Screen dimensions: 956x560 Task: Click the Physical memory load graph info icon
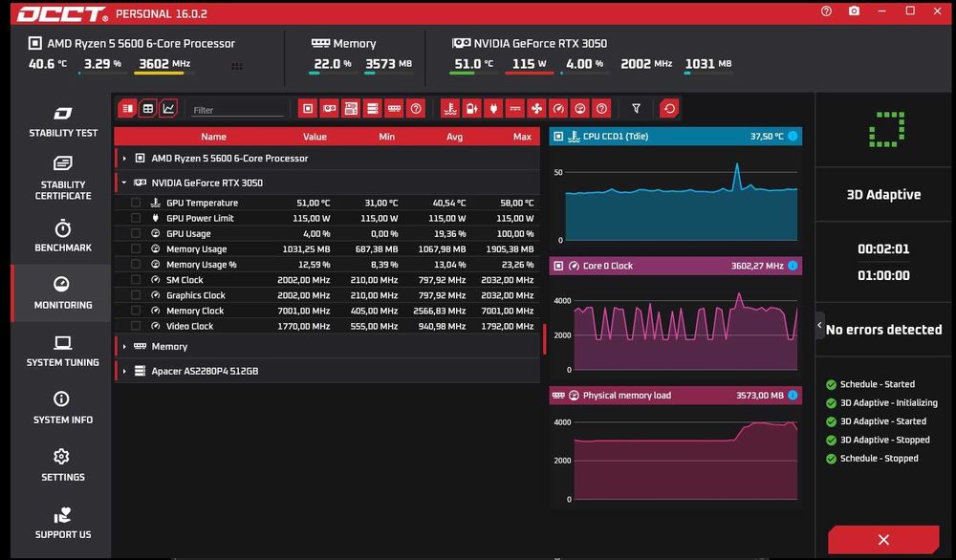[x=793, y=396]
